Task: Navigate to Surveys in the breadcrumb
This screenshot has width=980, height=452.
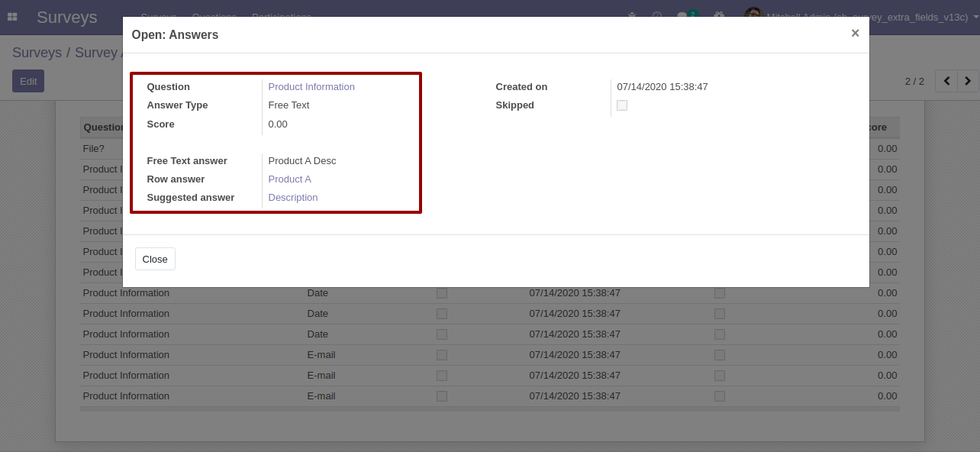Action: 37,53
